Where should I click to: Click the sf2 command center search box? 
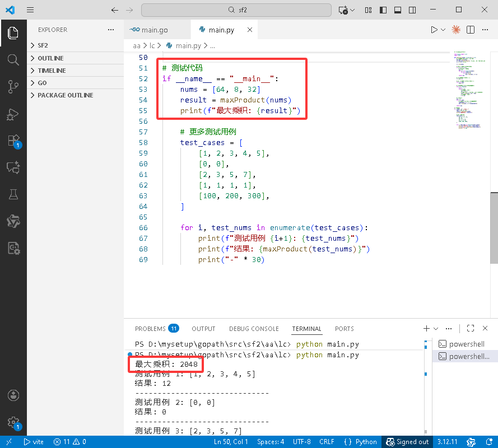236,10
